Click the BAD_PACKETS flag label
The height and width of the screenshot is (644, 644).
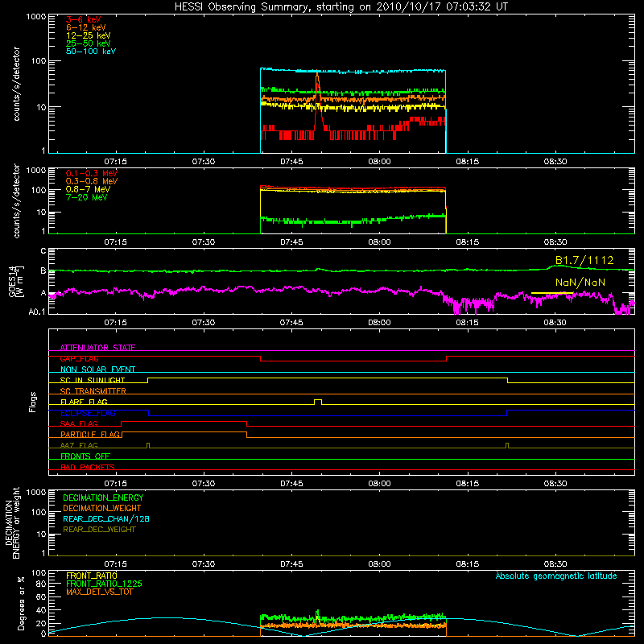pos(88,467)
